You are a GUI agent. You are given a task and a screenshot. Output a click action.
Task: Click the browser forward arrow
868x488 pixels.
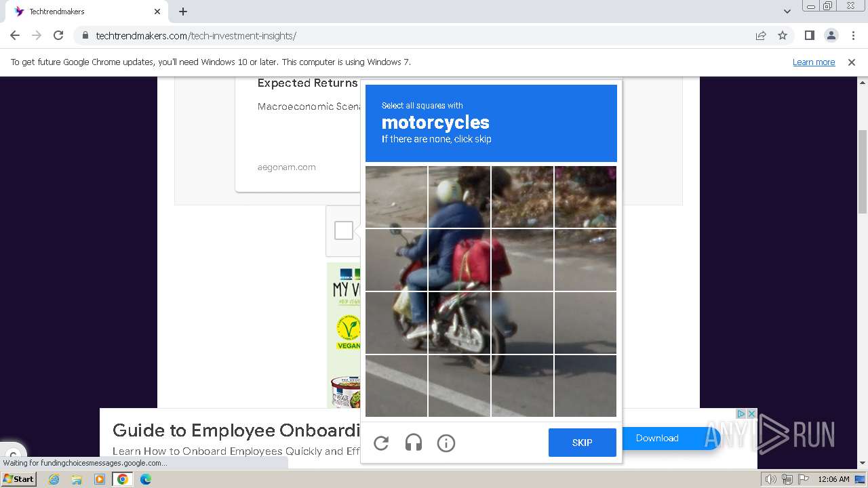point(37,35)
